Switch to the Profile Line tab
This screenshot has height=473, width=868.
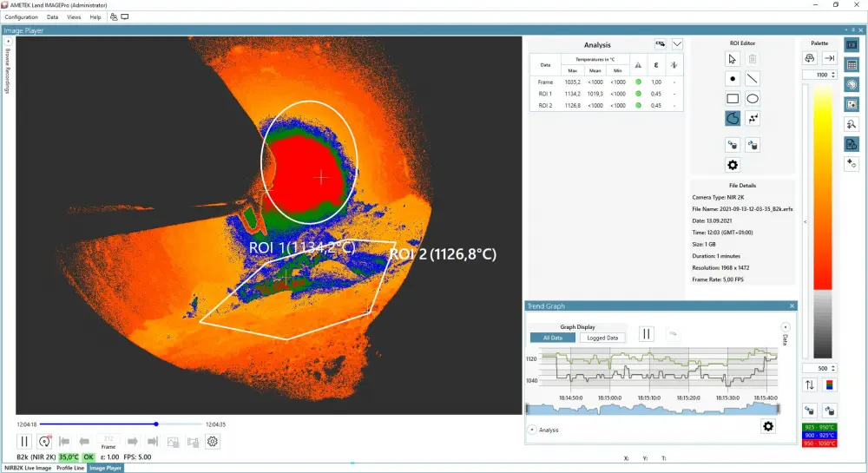(70, 468)
